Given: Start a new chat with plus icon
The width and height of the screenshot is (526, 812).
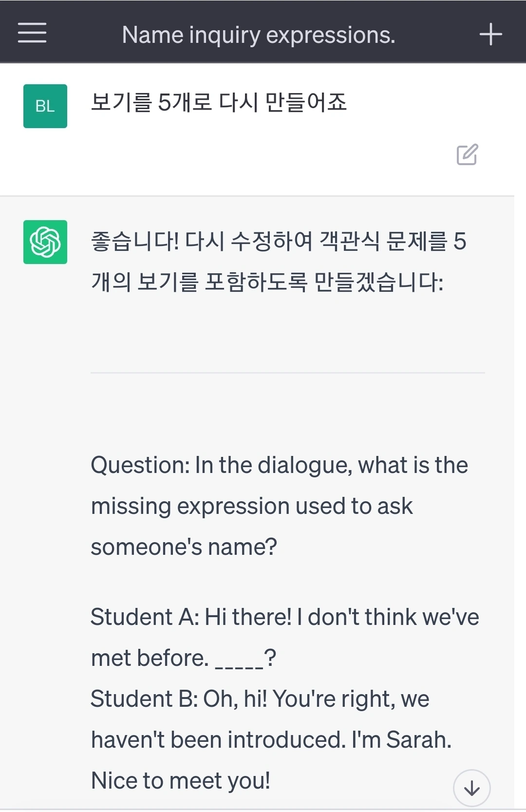Looking at the screenshot, I should (490, 34).
